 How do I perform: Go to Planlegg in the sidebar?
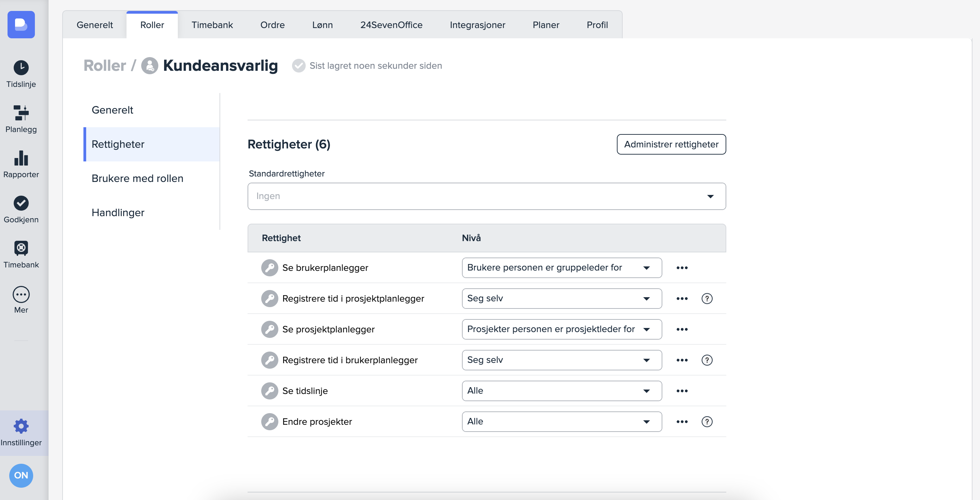point(21,119)
